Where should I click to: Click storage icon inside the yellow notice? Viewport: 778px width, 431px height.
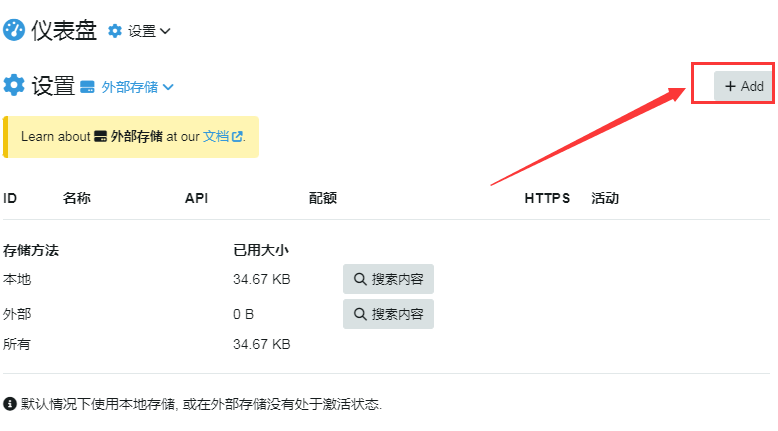(x=100, y=136)
